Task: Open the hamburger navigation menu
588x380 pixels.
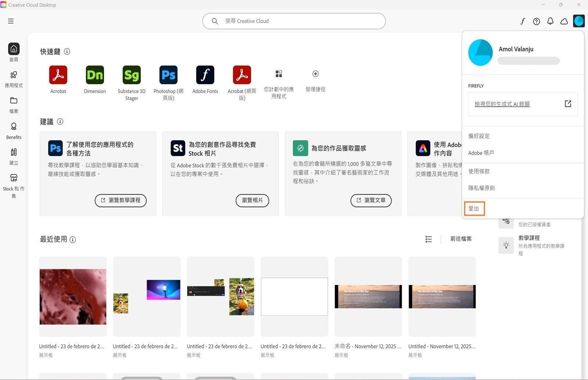Action: 11,21
